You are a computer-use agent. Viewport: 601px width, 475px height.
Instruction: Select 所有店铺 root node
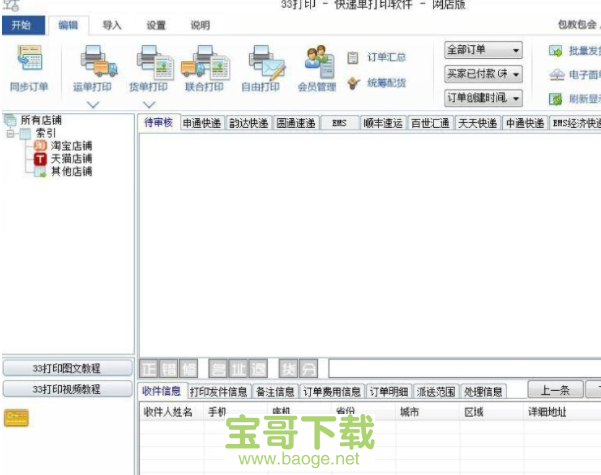(33, 120)
